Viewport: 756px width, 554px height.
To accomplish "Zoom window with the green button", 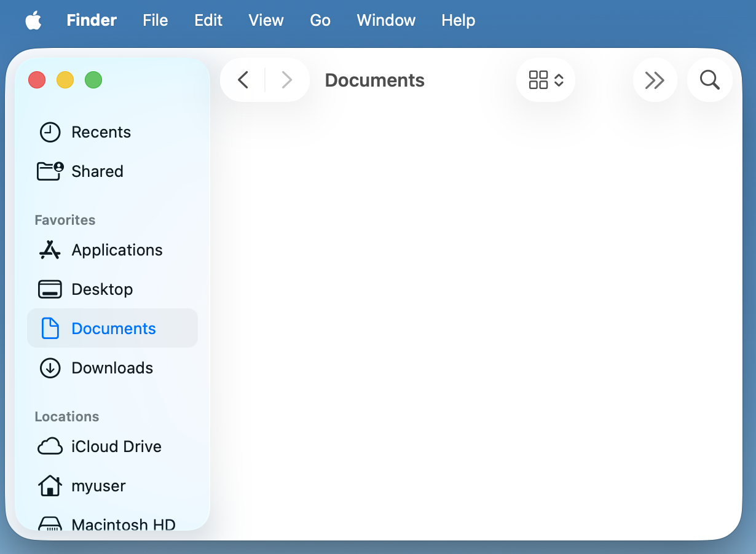I will coord(93,80).
